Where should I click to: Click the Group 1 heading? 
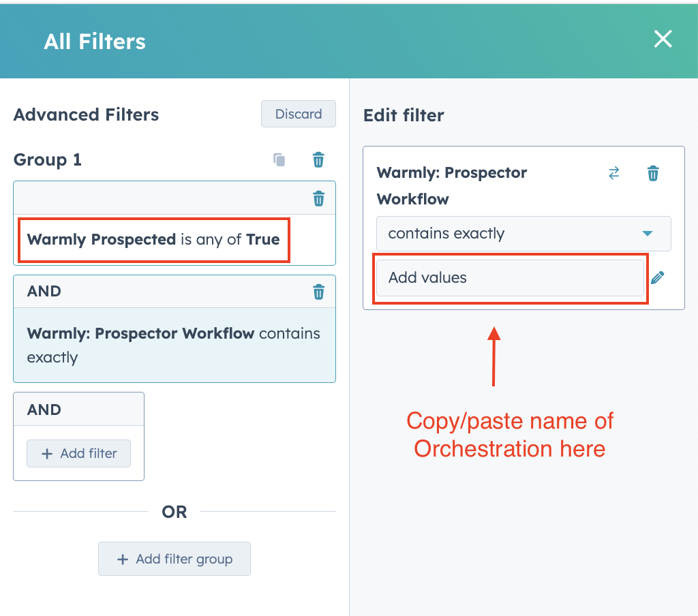[48, 160]
